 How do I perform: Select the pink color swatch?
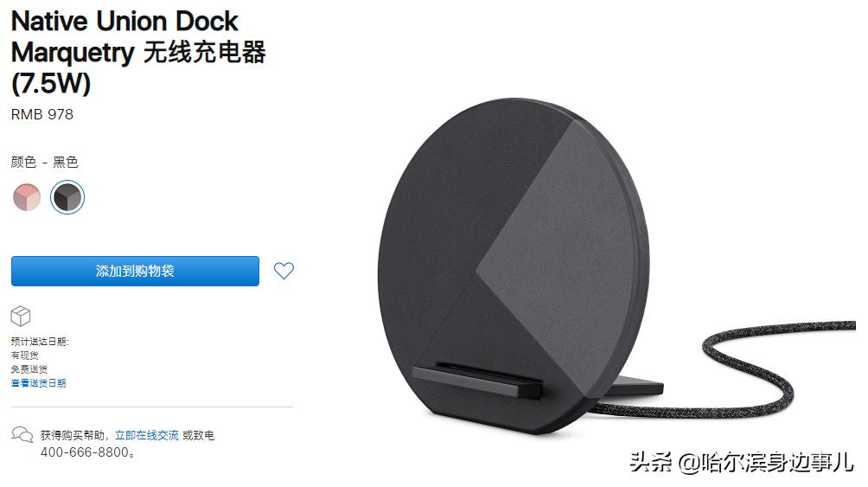point(27,196)
